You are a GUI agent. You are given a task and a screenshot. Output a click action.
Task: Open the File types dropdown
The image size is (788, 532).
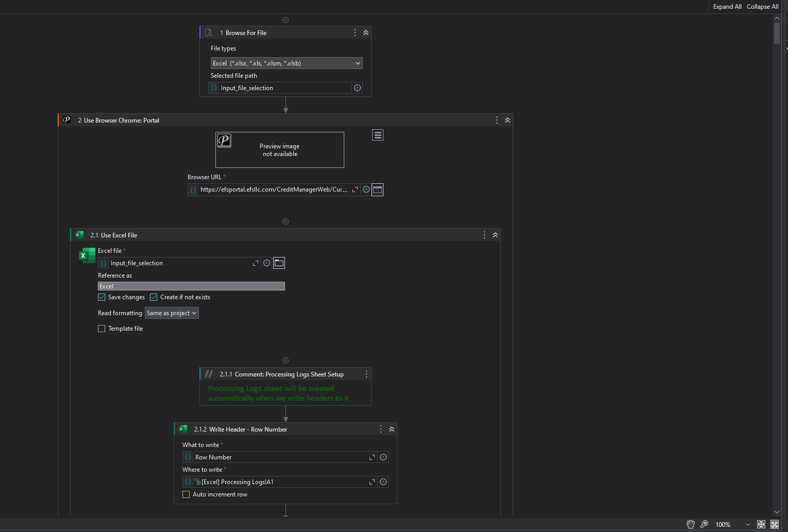[x=287, y=63]
